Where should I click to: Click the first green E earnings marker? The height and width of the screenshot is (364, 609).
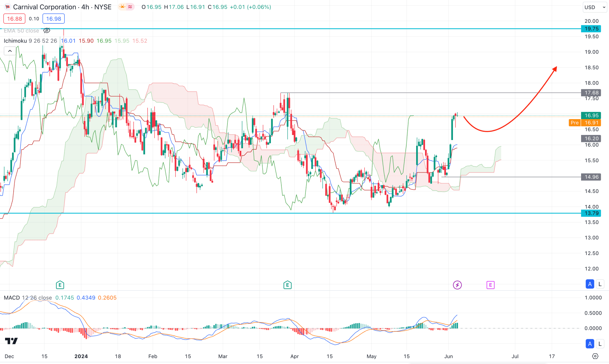click(x=60, y=285)
